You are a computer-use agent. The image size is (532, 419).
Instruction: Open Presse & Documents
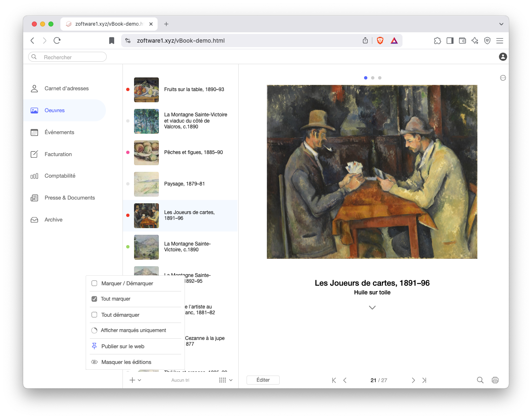click(x=69, y=197)
